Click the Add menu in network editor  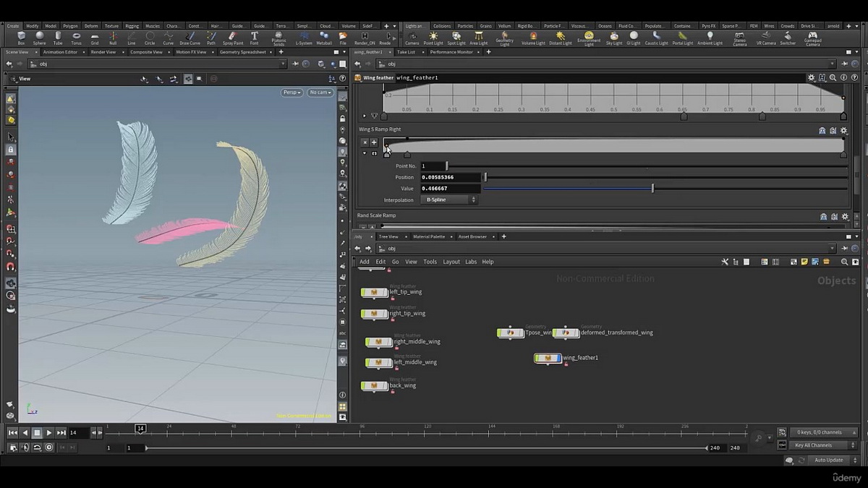(365, 262)
